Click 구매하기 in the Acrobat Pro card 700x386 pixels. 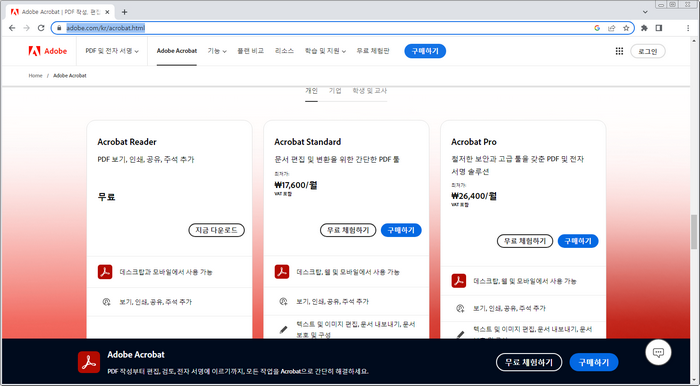(578, 241)
